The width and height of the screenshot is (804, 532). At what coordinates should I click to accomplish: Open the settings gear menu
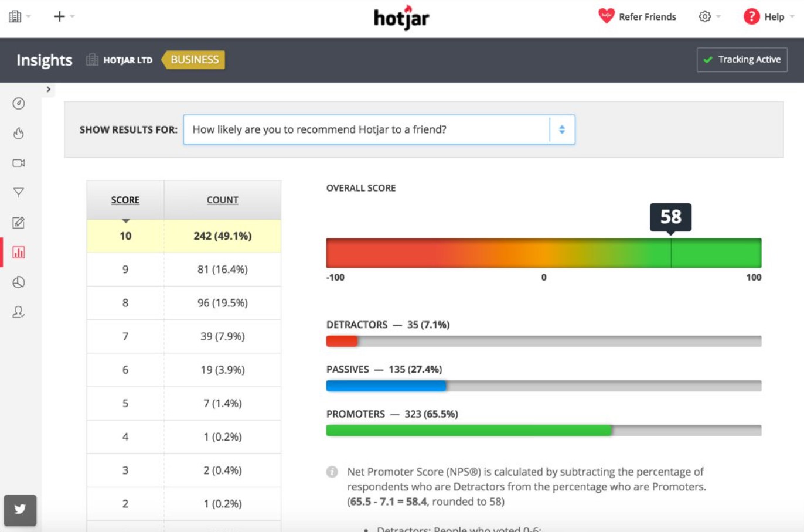pyautogui.click(x=707, y=16)
